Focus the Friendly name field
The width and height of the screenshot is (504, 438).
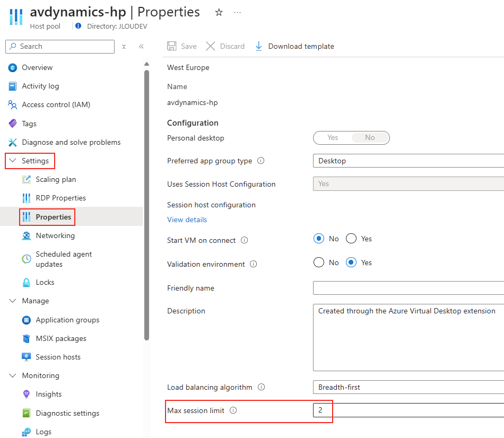coord(409,288)
